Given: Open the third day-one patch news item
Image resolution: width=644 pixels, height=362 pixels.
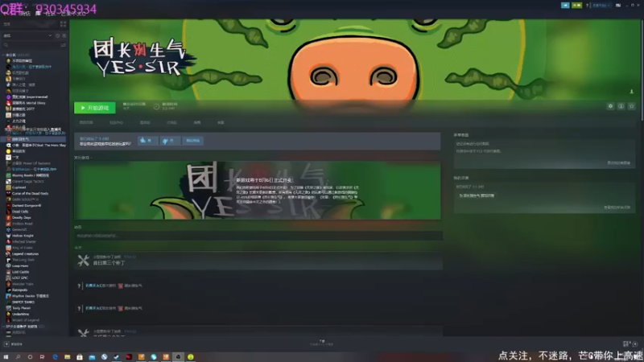Looking at the screenshot, I should click(x=258, y=260).
